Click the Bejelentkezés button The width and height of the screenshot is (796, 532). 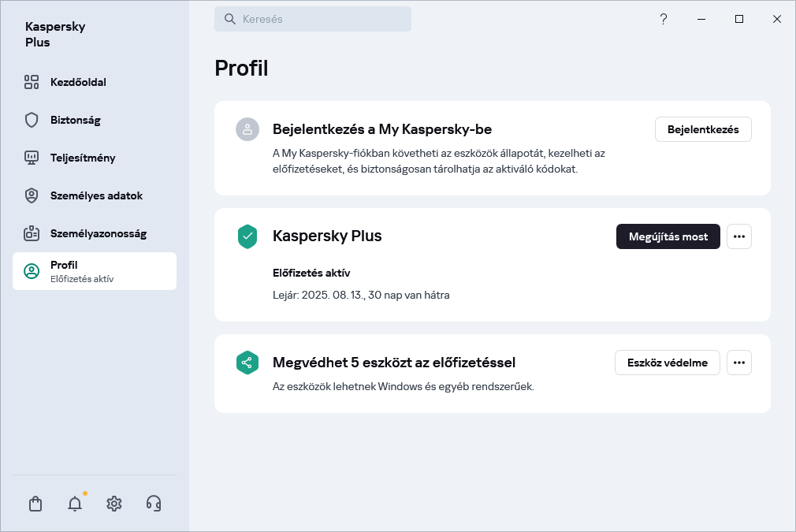tap(703, 129)
